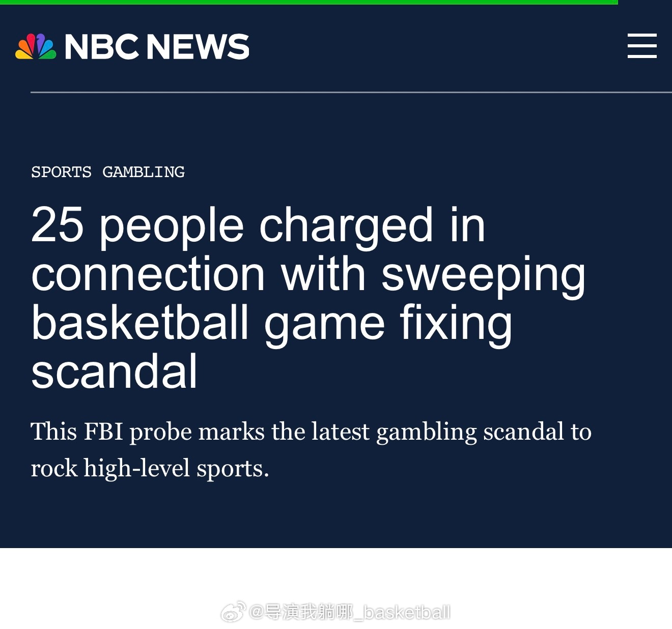
Task: Open the hamburger navigation menu
Action: point(642,46)
